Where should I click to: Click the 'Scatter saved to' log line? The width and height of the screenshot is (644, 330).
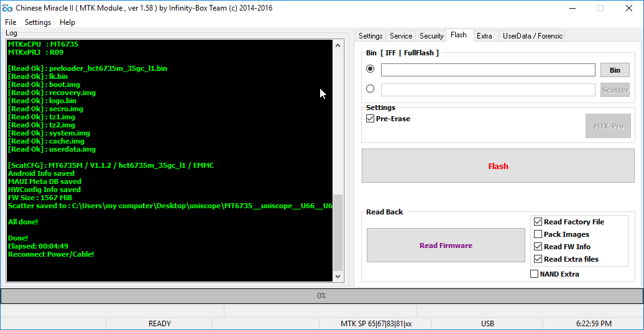tap(170, 206)
